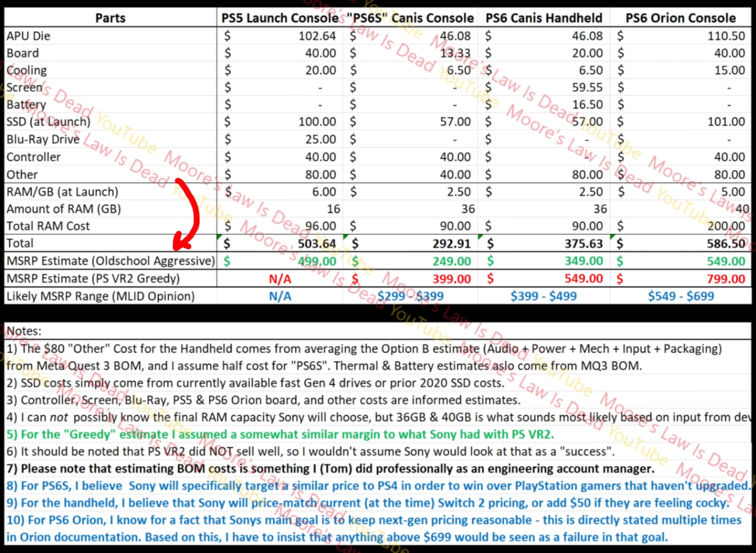The width and height of the screenshot is (756, 553).
Task: Click the blue N/A in Likely MSRP row
Action: coord(280,297)
